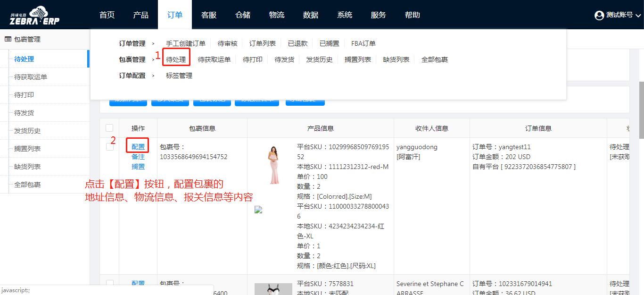Open the pink dress product thumbnail
The width and height of the screenshot is (644, 295).
pyautogui.click(x=273, y=165)
